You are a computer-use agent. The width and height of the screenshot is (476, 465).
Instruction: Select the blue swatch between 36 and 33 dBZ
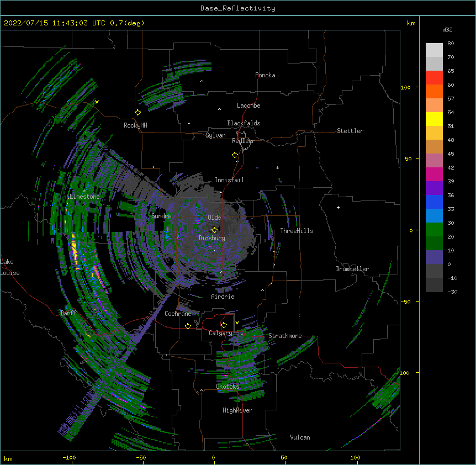point(434,202)
